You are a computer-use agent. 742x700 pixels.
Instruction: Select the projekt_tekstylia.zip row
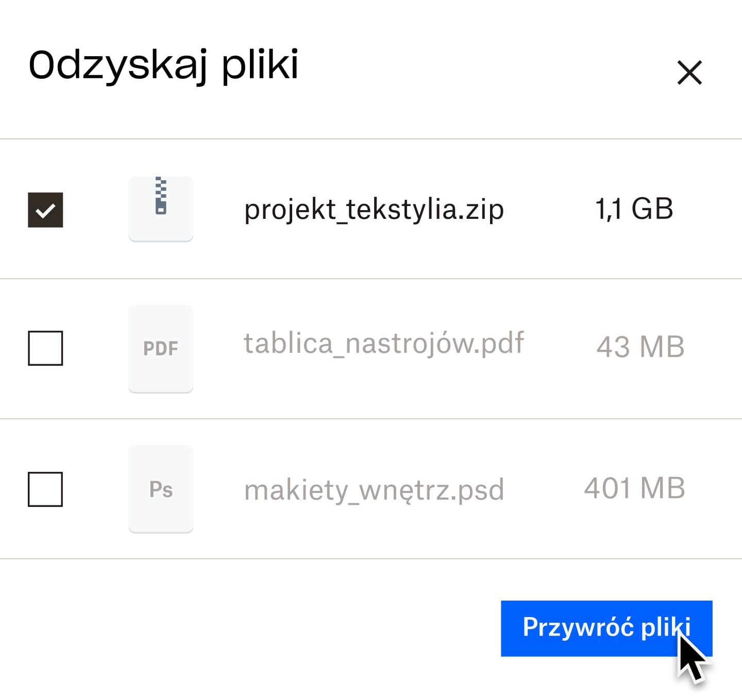pos(374,209)
